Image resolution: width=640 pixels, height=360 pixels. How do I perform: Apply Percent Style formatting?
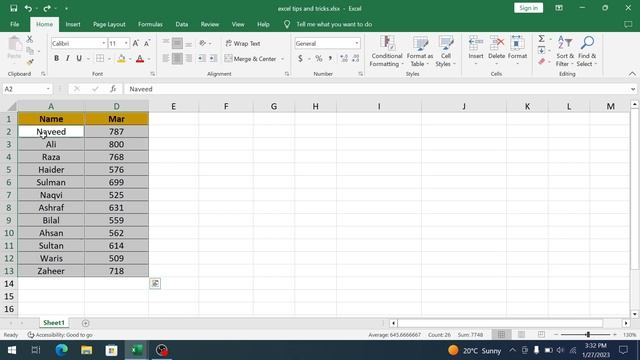pyautogui.click(x=319, y=59)
